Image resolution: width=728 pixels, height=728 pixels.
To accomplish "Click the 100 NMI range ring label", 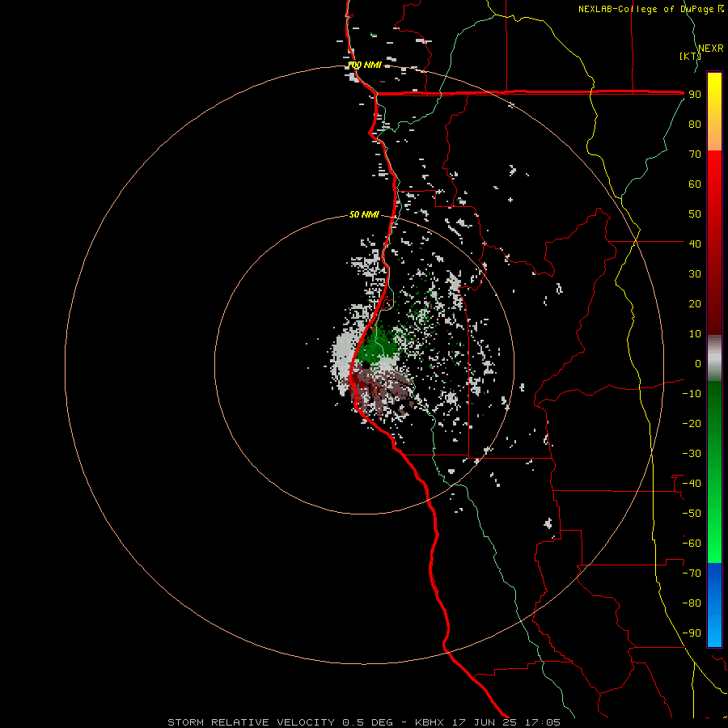I will pos(365,65).
